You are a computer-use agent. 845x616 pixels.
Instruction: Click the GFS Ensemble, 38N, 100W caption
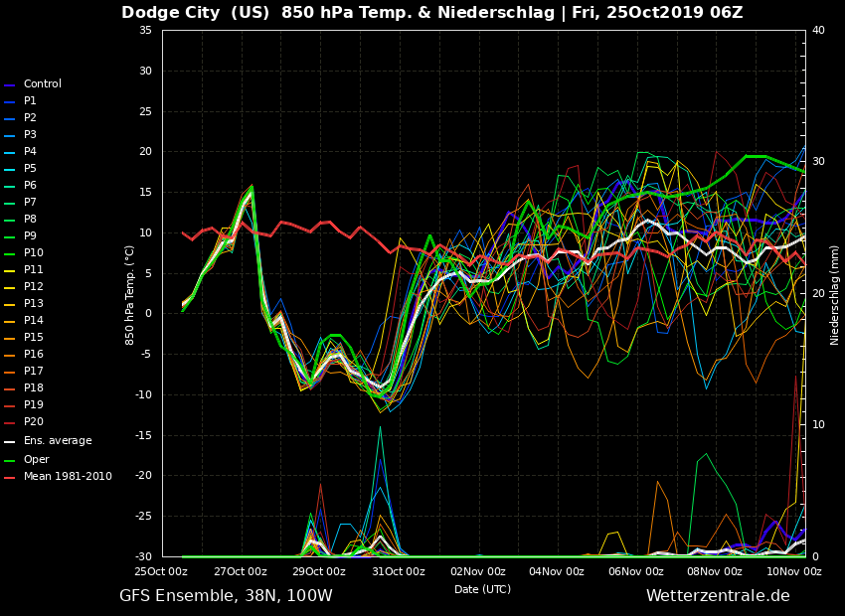coord(226,596)
